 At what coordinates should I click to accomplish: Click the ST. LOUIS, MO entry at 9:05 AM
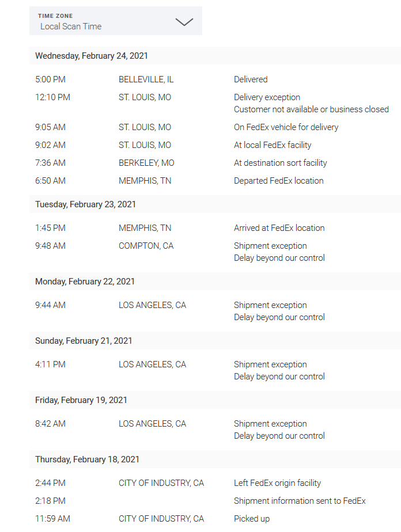145,127
